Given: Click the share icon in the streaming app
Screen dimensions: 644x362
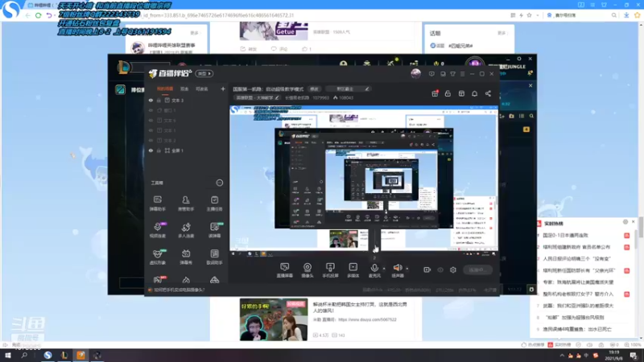Looking at the screenshot, I should pyautogui.click(x=488, y=93).
